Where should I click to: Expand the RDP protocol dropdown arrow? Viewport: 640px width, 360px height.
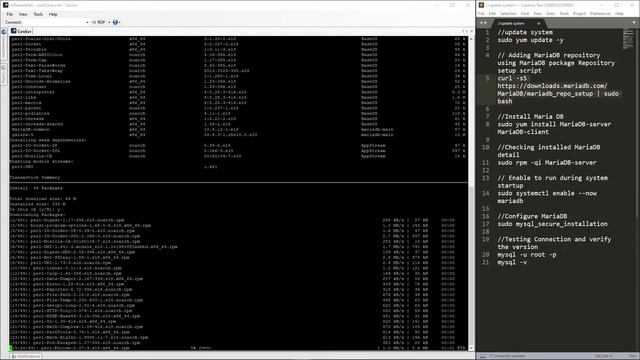click(x=109, y=22)
